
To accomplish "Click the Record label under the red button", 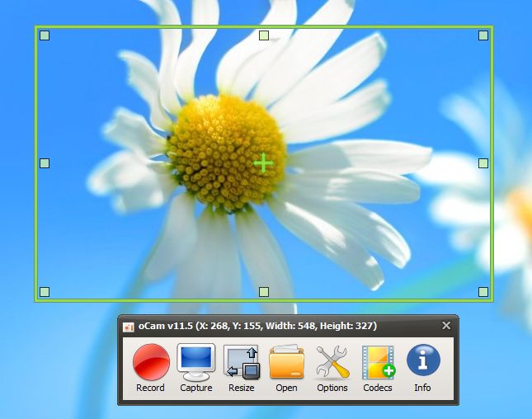I will click(x=150, y=388).
